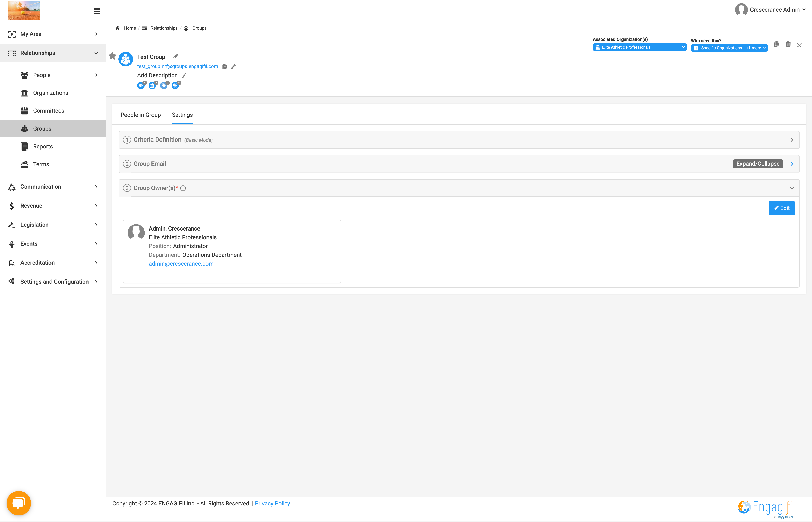
Task: Click the Group Owner(s) info icon
Action: tap(183, 188)
